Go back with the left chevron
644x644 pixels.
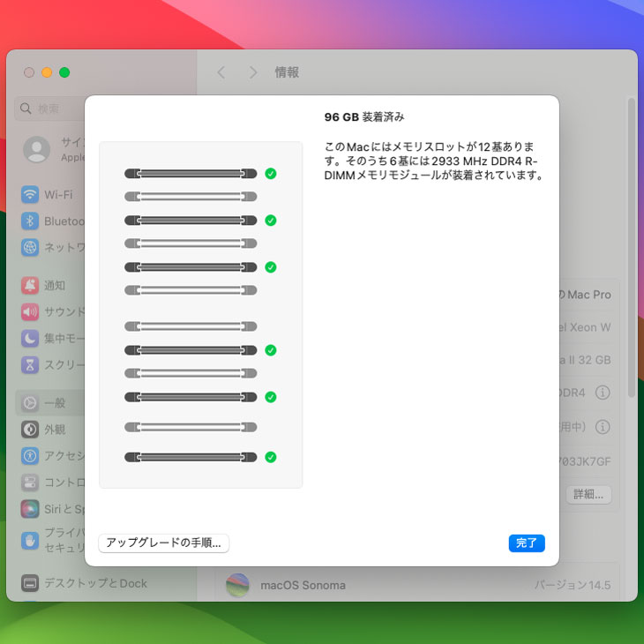(221, 72)
